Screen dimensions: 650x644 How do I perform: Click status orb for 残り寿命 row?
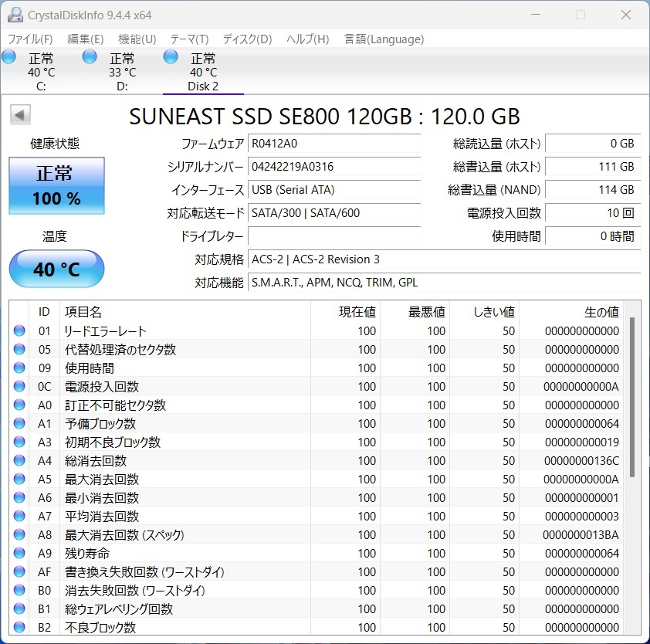[x=19, y=554]
